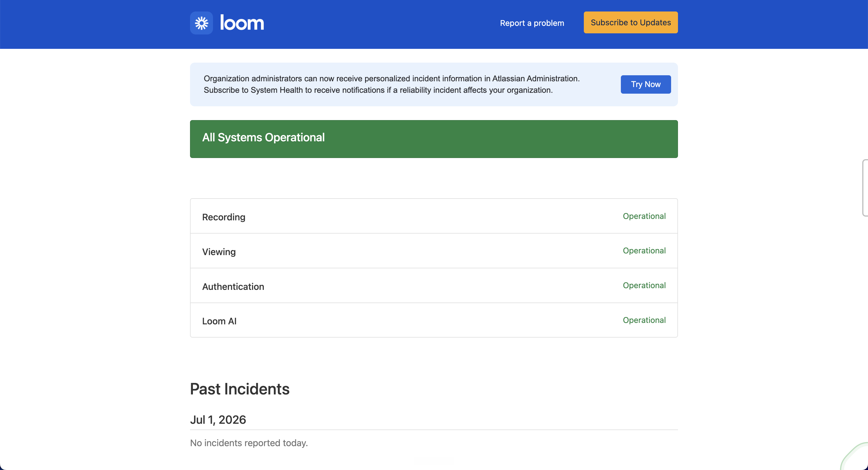The image size is (868, 470).
Task: Click the Operational status for Authentication
Action: tap(644, 285)
